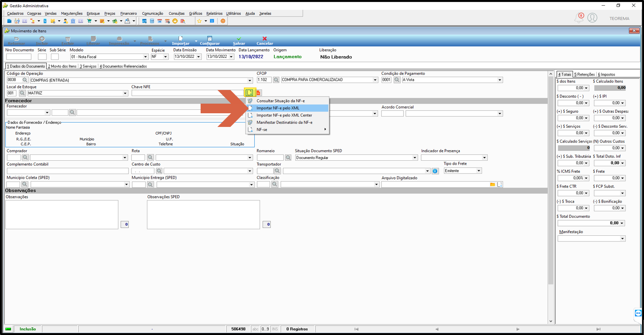Search the Código de Operação with the magnifier
Image resolution: width=644 pixels, height=335 pixels.
25,80
